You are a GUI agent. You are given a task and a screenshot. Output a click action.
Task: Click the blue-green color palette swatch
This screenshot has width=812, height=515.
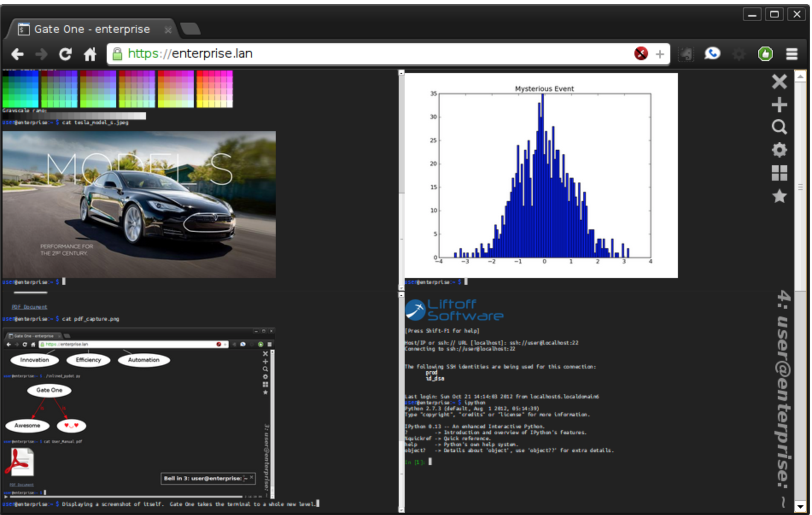coord(20,89)
